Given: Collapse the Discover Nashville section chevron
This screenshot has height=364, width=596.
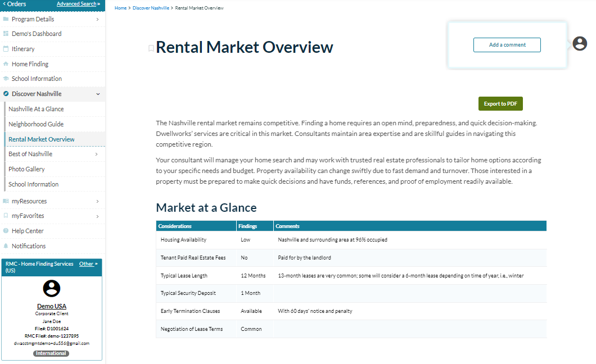Looking at the screenshot, I should pyautogui.click(x=98, y=94).
